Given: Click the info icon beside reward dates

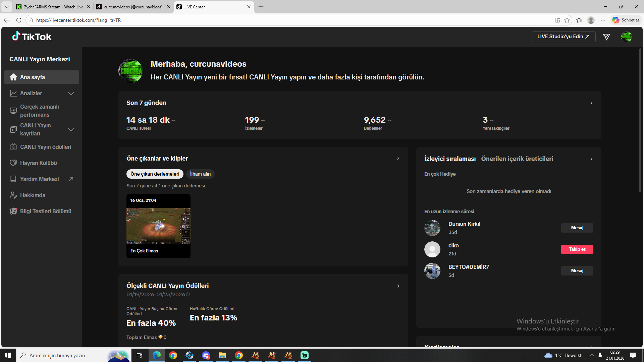Looking at the screenshot, I should pos(188,295).
